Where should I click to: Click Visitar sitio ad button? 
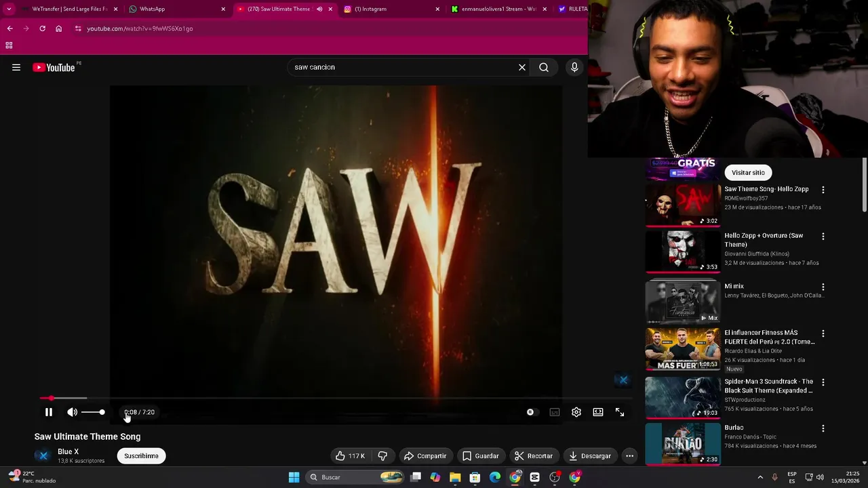(748, 173)
